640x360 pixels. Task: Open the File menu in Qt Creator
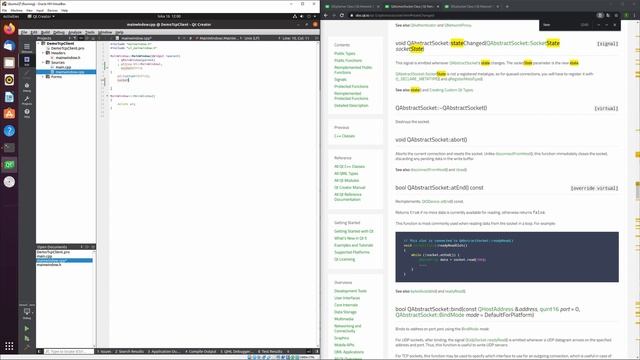pos(24,32)
